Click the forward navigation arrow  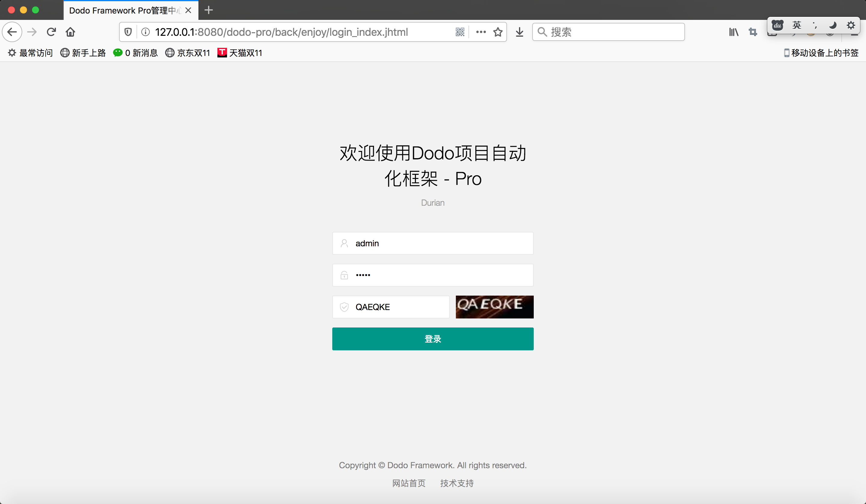(x=32, y=32)
